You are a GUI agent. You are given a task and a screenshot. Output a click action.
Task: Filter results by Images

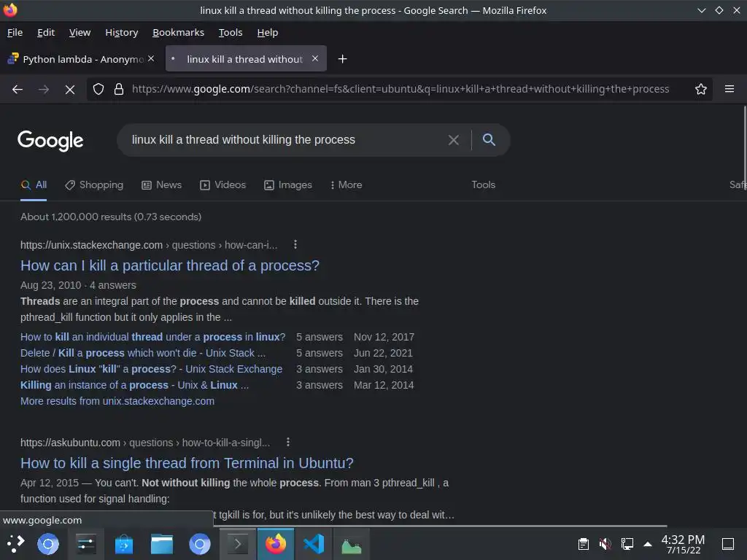tap(287, 184)
